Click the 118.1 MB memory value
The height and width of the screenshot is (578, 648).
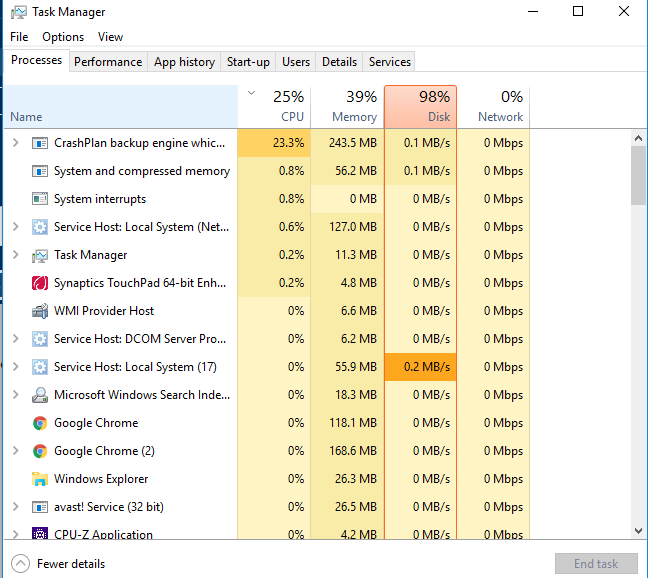click(x=353, y=423)
